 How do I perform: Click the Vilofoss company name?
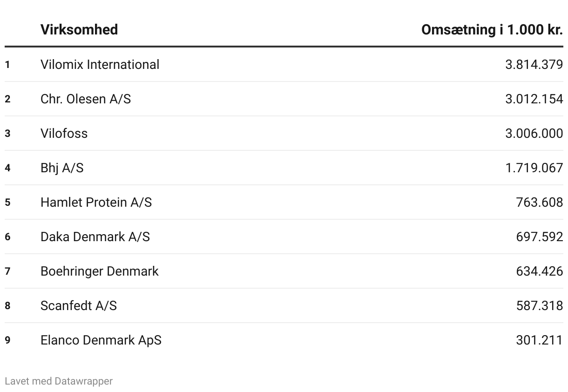point(64,133)
